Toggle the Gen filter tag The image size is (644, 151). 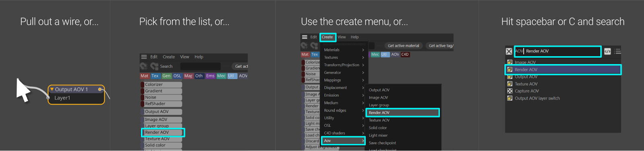[166, 76]
